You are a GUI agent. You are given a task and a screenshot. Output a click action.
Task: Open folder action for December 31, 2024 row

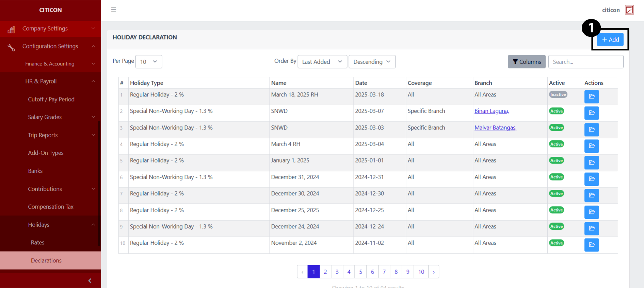[x=591, y=179]
